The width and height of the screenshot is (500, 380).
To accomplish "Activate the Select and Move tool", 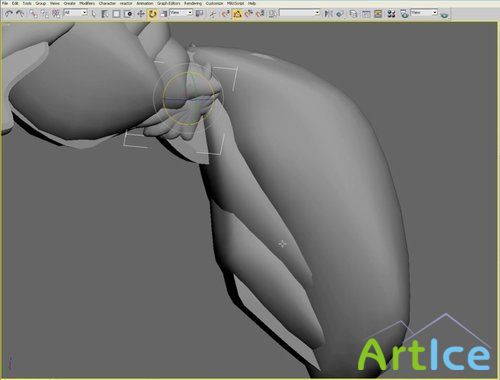I will [141, 14].
